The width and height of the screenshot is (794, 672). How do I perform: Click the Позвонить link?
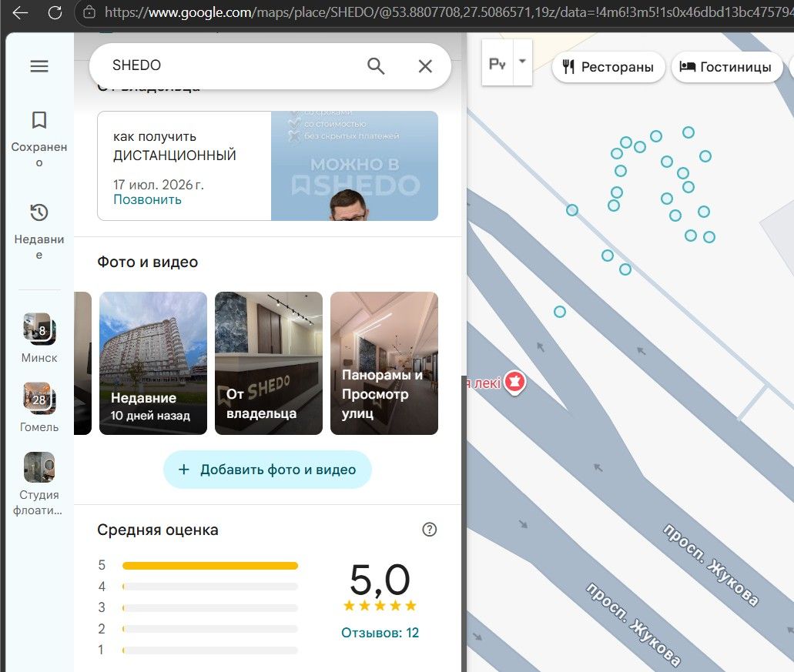(x=147, y=199)
